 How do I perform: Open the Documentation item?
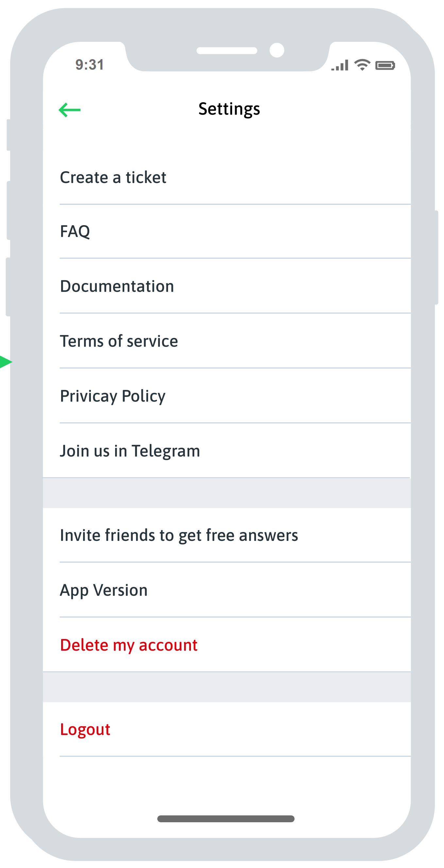117,286
